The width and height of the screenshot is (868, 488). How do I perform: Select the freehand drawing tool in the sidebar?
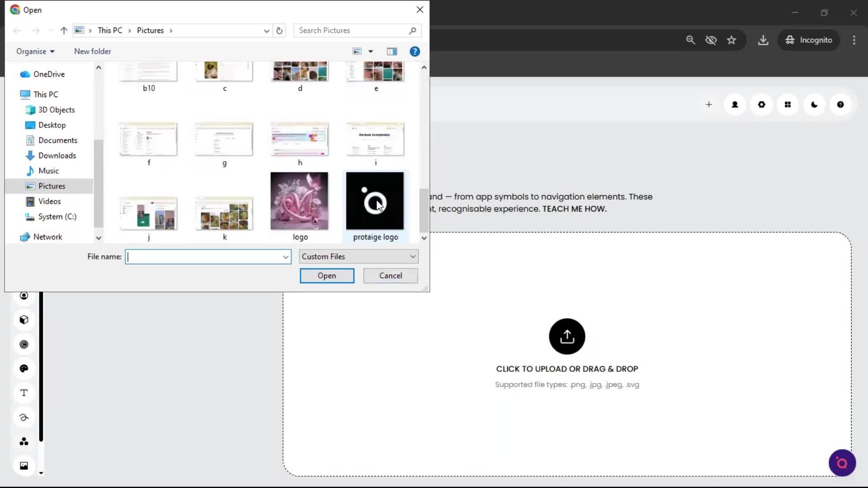[x=24, y=417]
